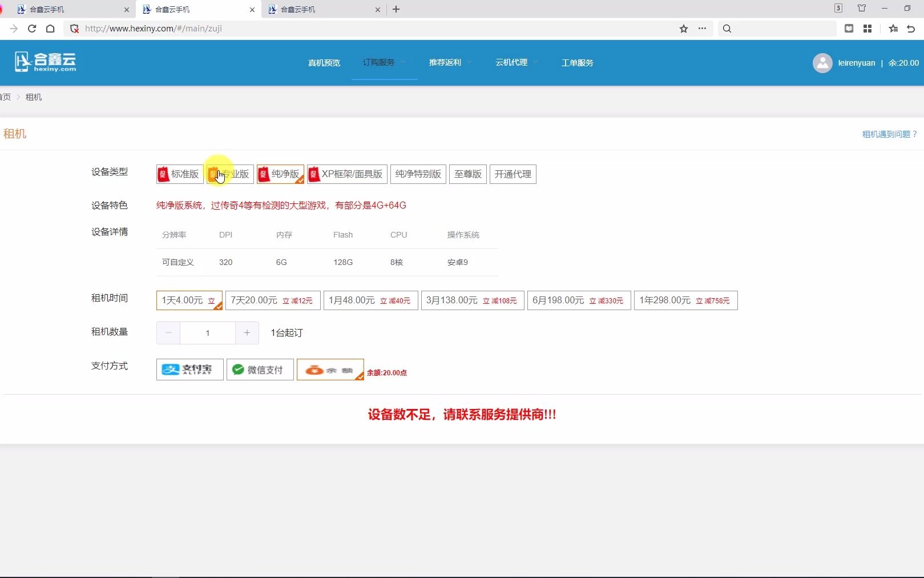This screenshot has width=924, height=578.
Task: Open 租机遇到问题？ help link
Action: (x=890, y=134)
